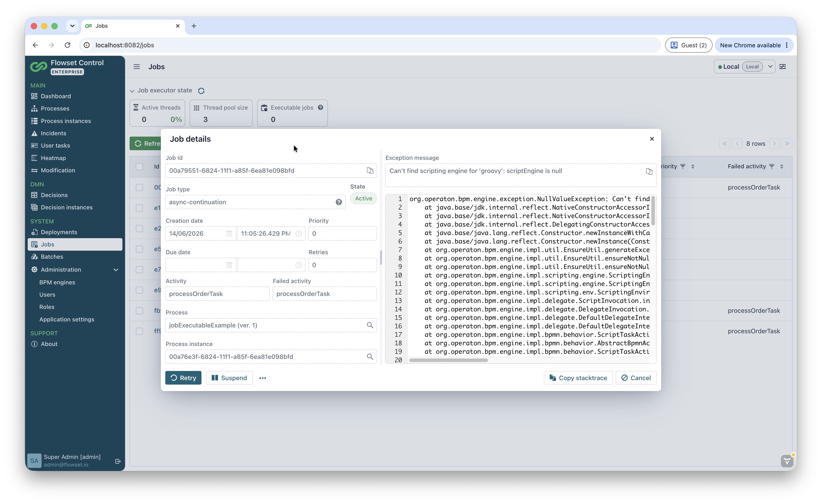Open due date time clock picker
Screen dimensions: 822x504
point(299,265)
